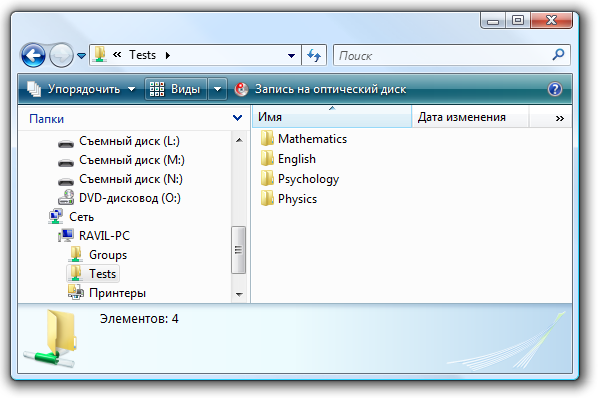Open the recent pages dropdown arrow
Viewport: 599px width, 398px height.
81,56
